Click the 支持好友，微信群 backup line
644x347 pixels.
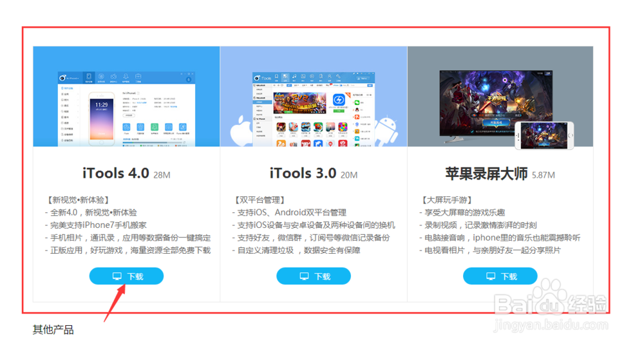(x=311, y=238)
